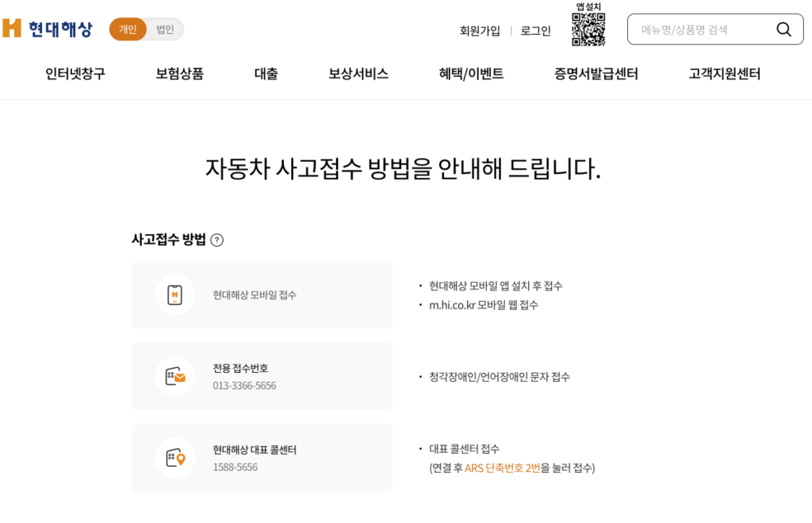Open the 고객지원센터 menu
The height and width of the screenshot is (523, 812).
[x=723, y=73]
